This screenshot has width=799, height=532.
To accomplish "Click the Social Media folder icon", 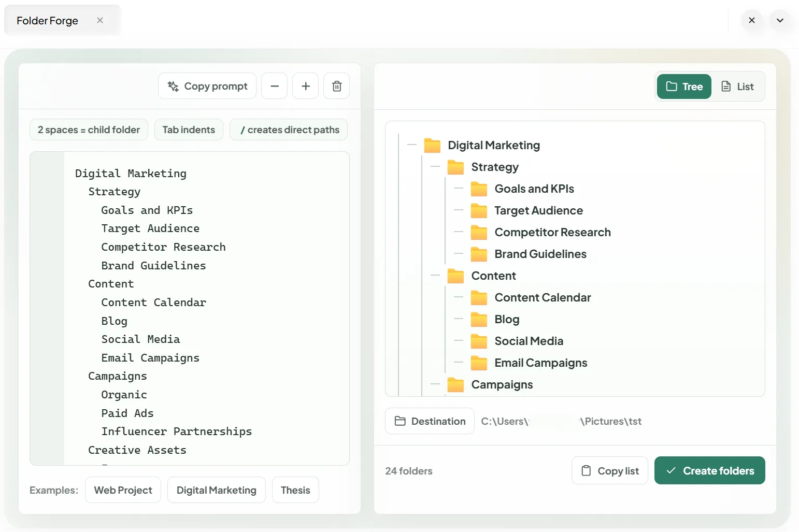I will coord(479,341).
